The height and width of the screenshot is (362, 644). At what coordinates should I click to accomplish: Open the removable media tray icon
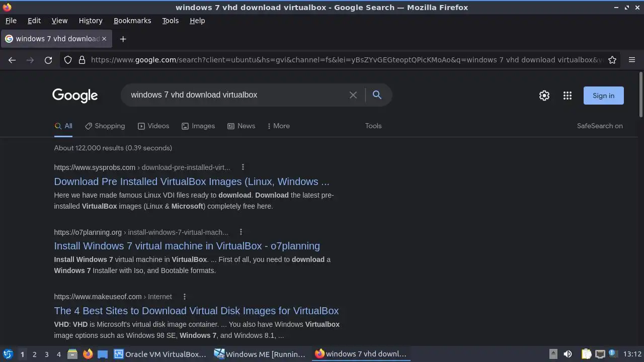pyautogui.click(x=553, y=354)
